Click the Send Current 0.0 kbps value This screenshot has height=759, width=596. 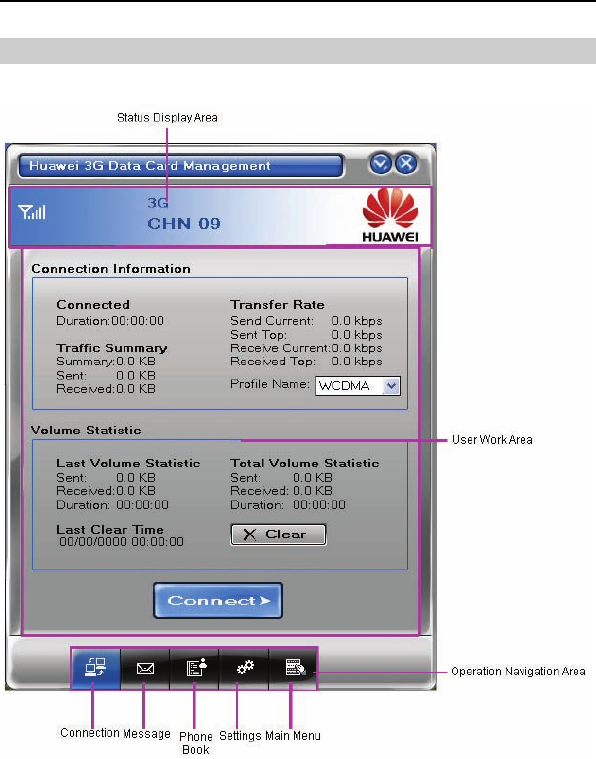coord(357,321)
